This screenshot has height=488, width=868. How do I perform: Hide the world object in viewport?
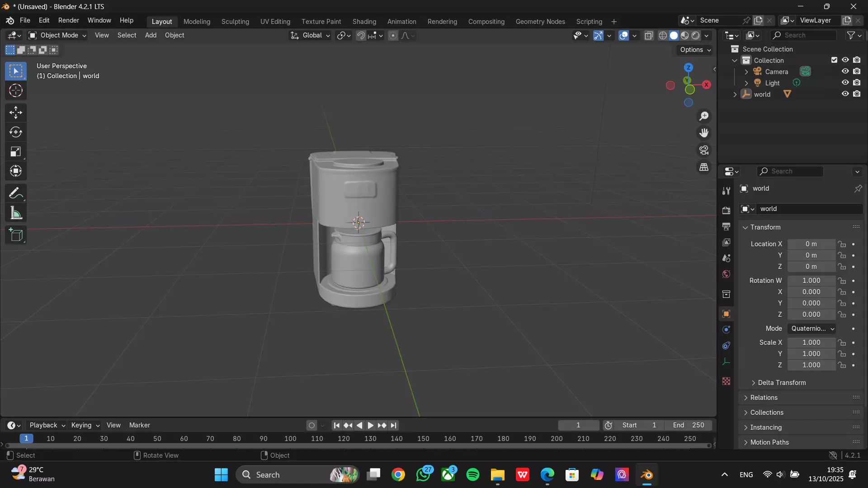845,94
